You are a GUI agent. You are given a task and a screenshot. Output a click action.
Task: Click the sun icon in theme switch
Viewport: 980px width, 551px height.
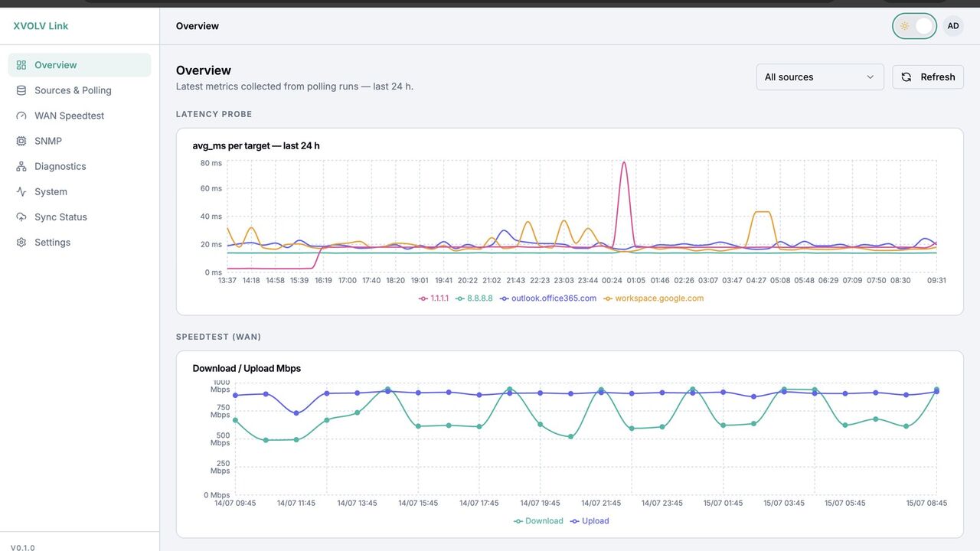[904, 26]
